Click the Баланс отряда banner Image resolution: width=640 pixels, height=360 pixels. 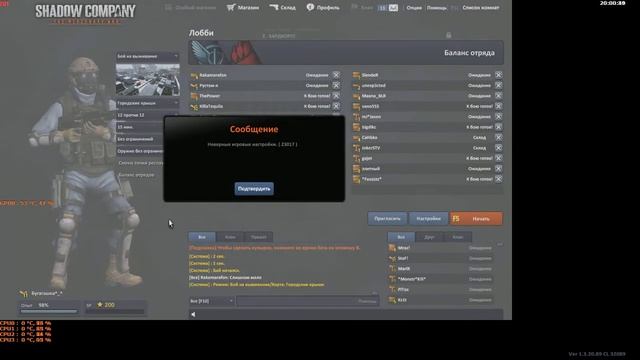346,53
